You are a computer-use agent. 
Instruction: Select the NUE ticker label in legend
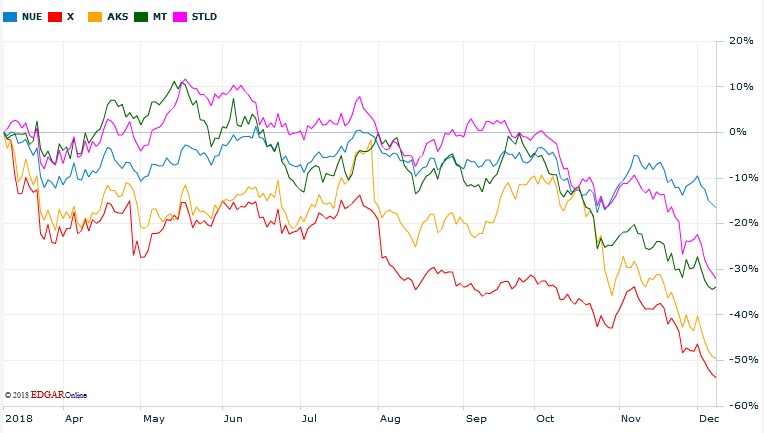pyautogui.click(x=30, y=17)
